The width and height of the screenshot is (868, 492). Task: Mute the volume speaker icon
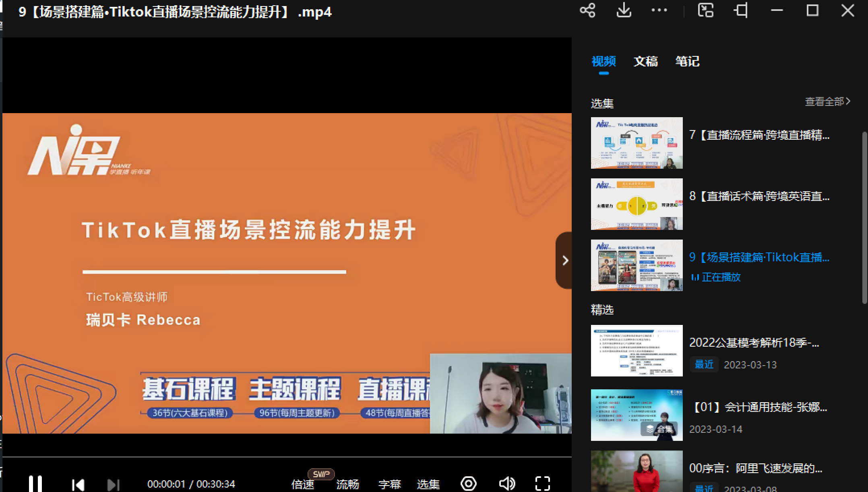click(x=507, y=484)
